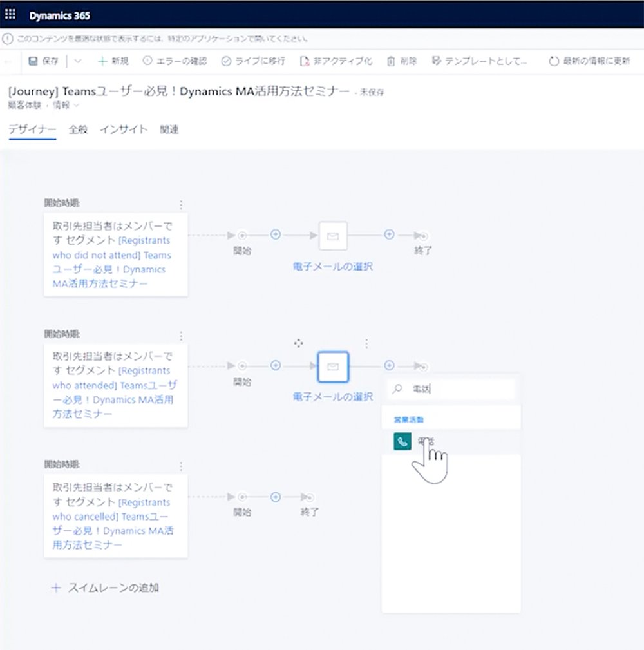Expand the 情報 form selector chevron

tap(76, 105)
